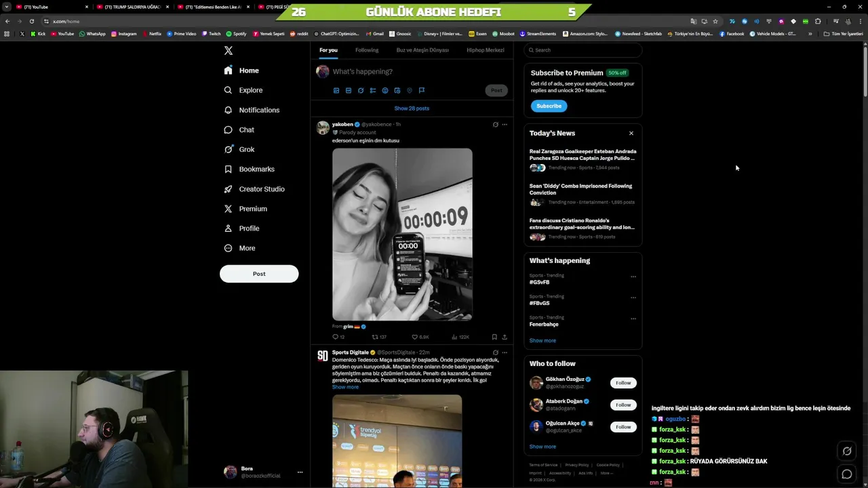Click the X logo in sidebar

[x=229, y=50]
